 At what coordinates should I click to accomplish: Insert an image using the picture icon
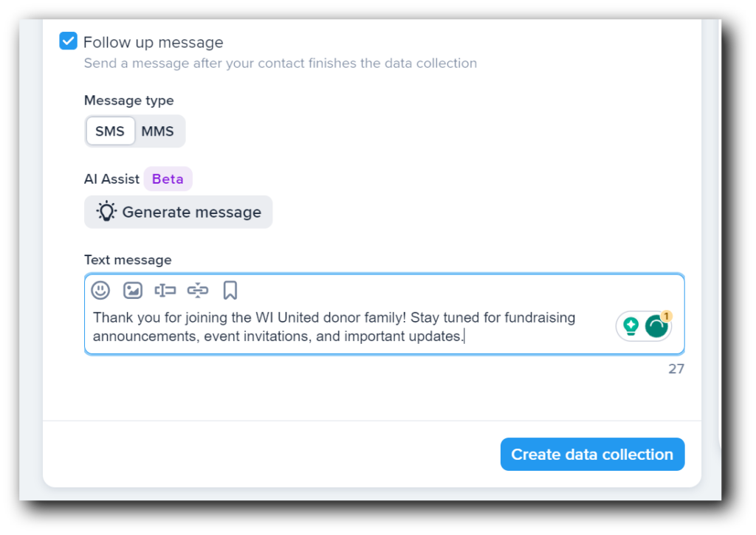coord(133,290)
